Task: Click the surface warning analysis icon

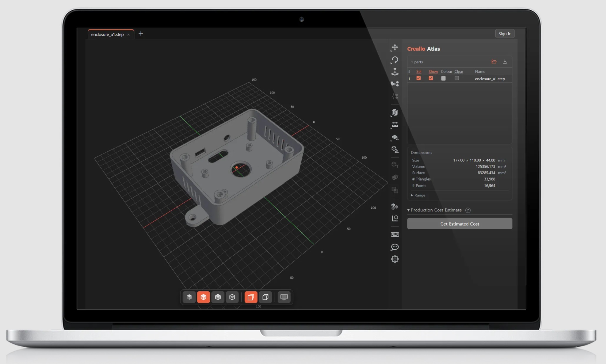Action: click(x=395, y=137)
